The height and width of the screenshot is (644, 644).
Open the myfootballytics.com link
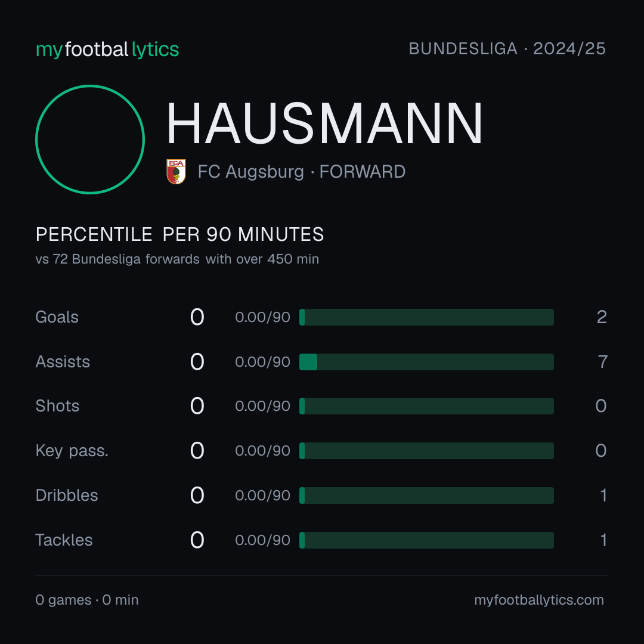(x=539, y=600)
